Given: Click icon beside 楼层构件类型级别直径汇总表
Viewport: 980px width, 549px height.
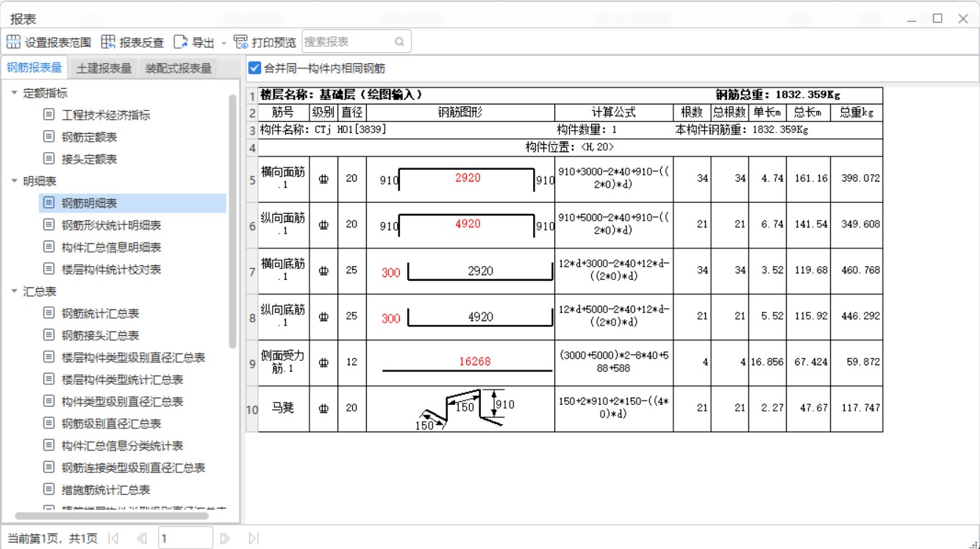Looking at the screenshot, I should [x=49, y=357].
